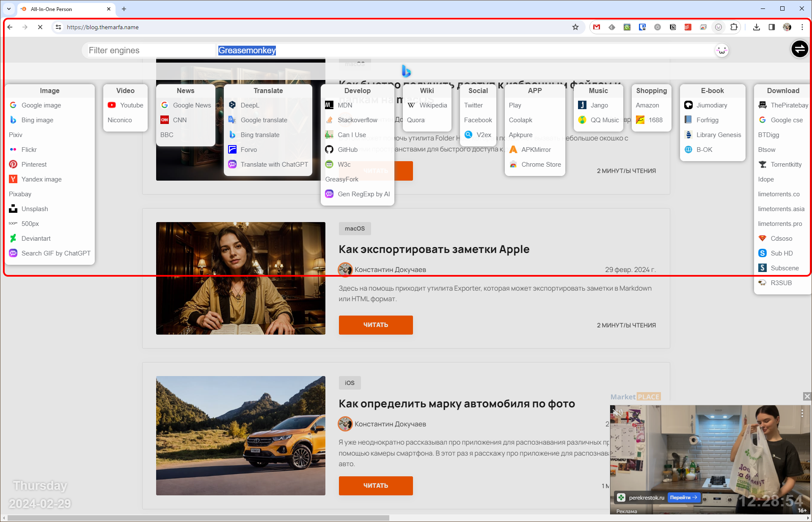The width and height of the screenshot is (812, 522).
Task: Click the macOS tag on Apple notes article
Action: (x=355, y=228)
